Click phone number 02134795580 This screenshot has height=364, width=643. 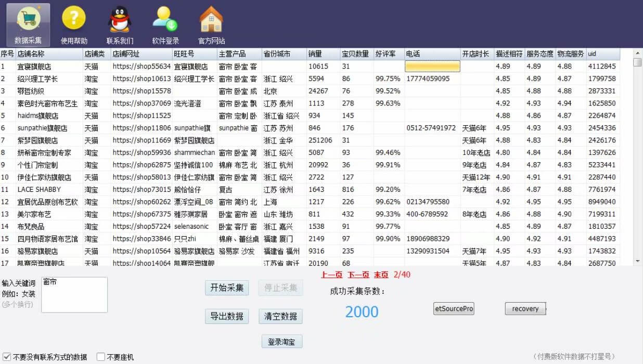point(428,202)
